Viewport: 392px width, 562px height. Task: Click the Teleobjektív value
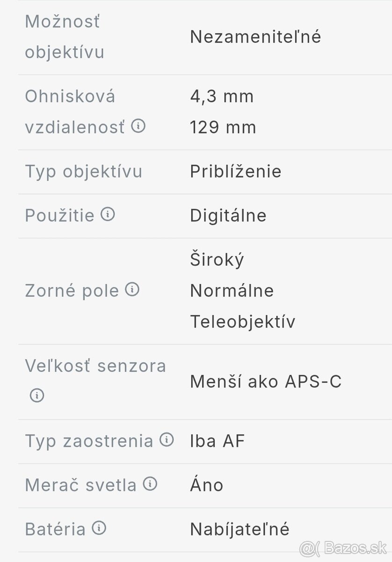click(x=242, y=321)
